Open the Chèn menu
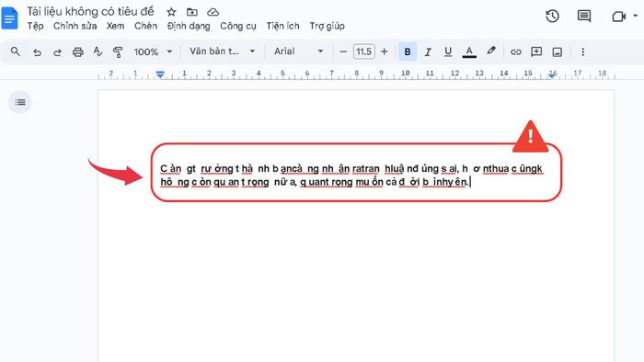The height and width of the screenshot is (362, 644). pyautogui.click(x=145, y=27)
